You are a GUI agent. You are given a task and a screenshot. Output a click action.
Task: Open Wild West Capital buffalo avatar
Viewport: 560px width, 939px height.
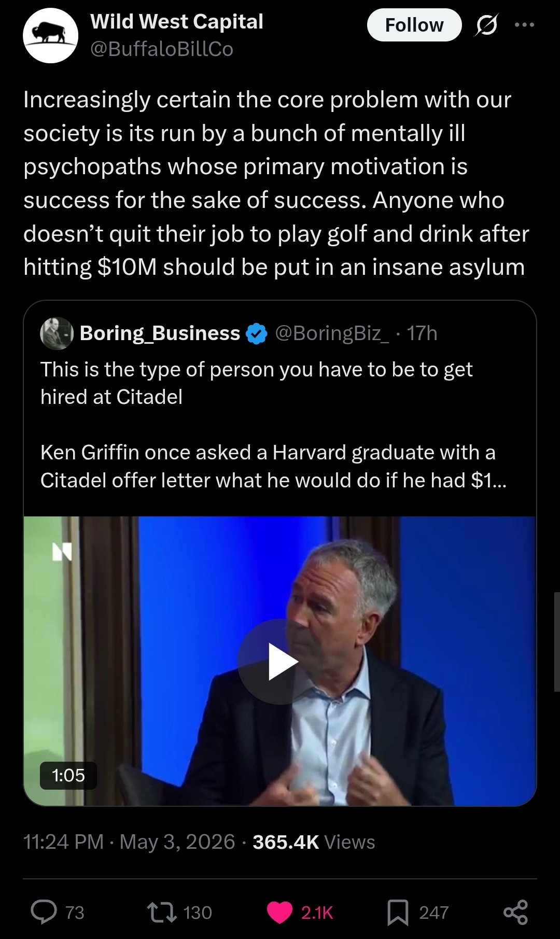(50, 35)
